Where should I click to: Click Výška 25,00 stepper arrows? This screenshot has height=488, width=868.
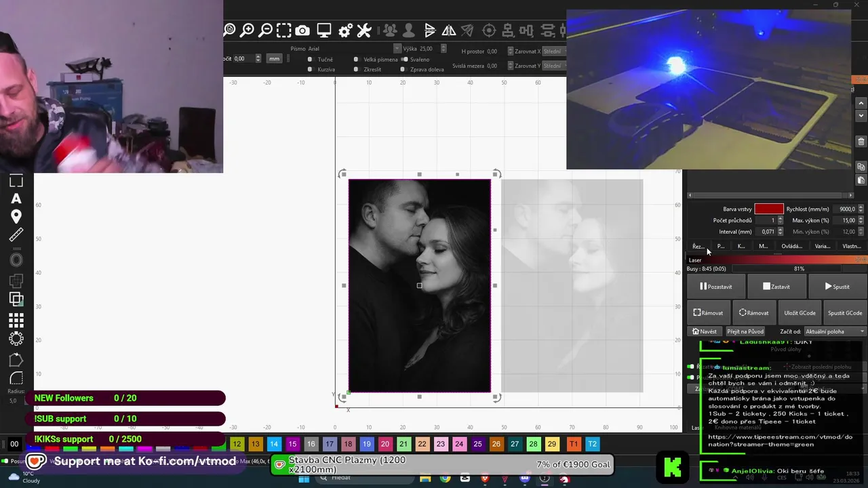pyautogui.click(x=443, y=49)
